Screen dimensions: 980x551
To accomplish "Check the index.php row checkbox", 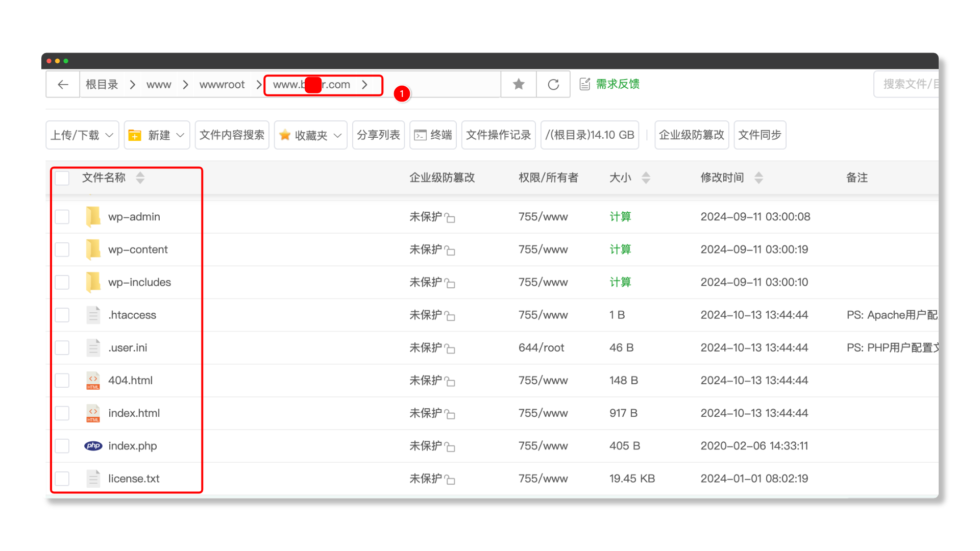I will coord(62,446).
